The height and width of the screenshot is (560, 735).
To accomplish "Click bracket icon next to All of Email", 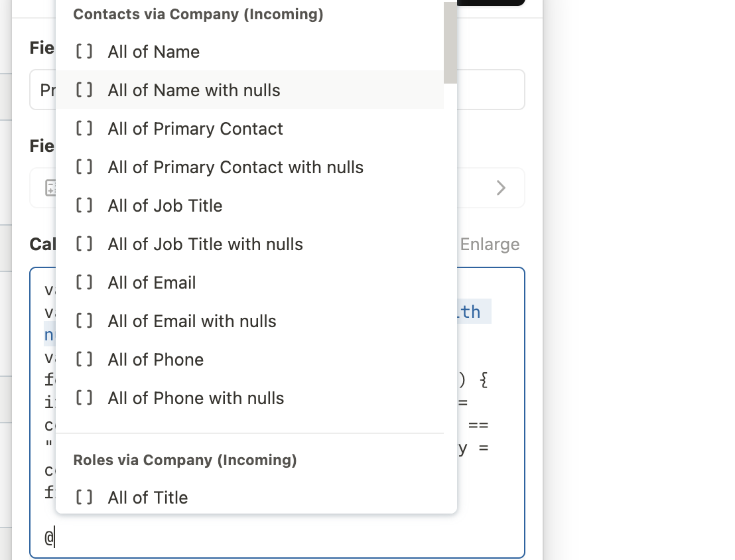I will click(84, 282).
